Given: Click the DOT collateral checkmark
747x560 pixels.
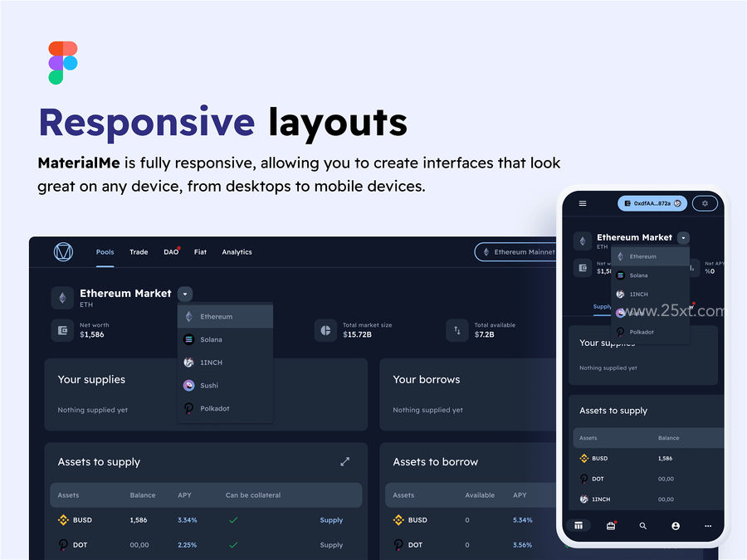Looking at the screenshot, I should pos(233,545).
